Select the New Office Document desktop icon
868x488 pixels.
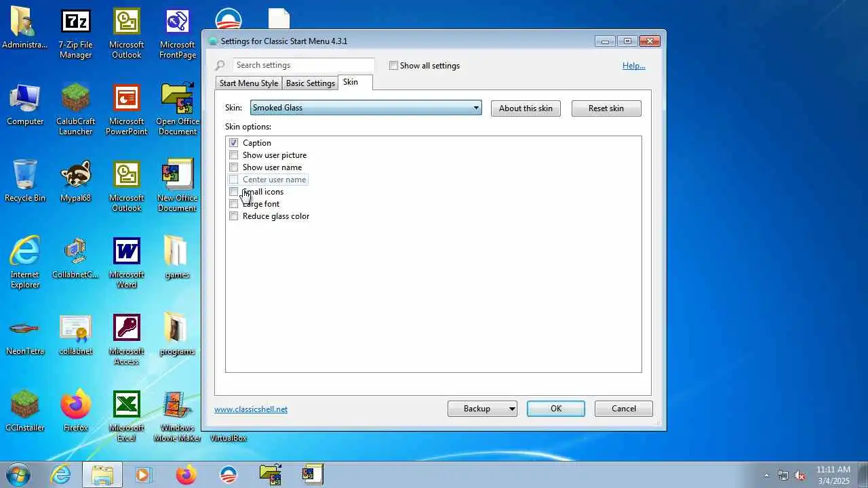click(177, 186)
